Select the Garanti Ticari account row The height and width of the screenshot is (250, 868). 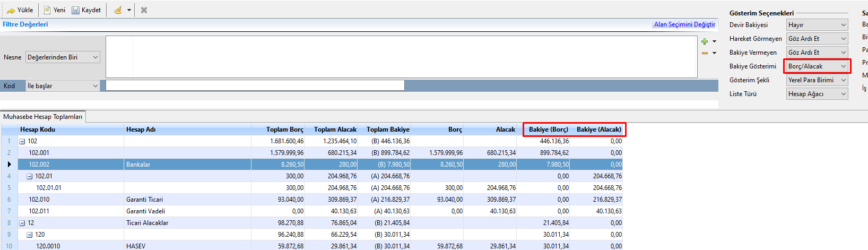click(x=144, y=200)
